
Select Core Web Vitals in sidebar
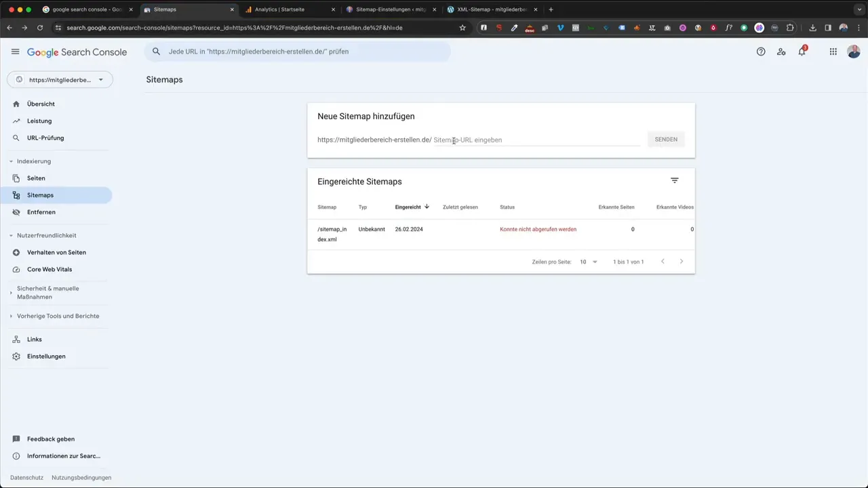tap(49, 269)
